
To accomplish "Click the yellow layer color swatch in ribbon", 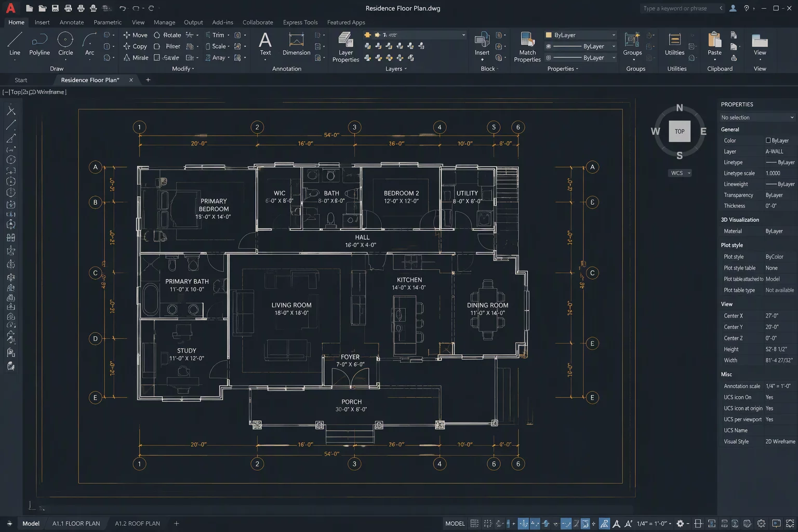I will 549,35.
